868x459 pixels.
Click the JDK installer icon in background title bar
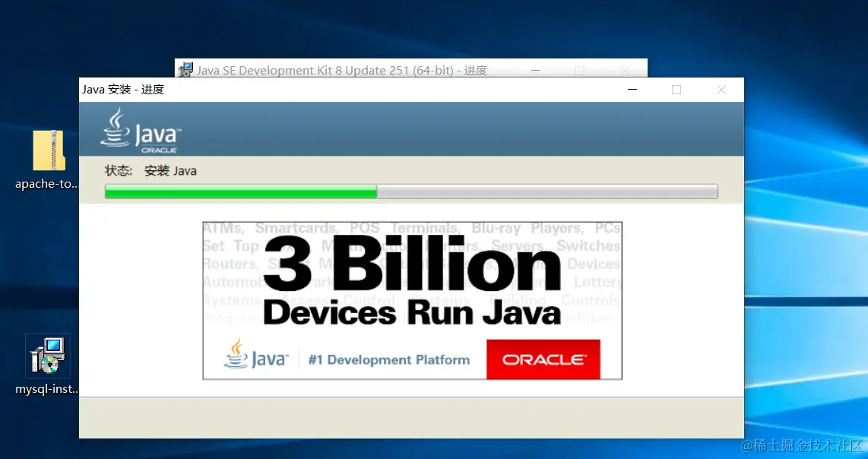186,70
